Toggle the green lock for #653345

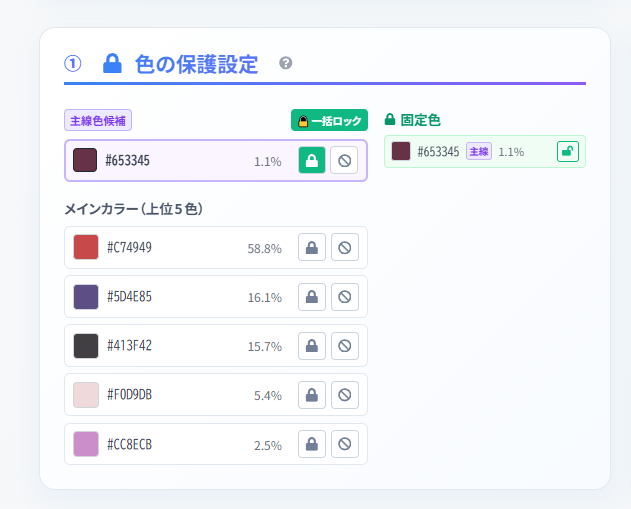click(x=312, y=160)
